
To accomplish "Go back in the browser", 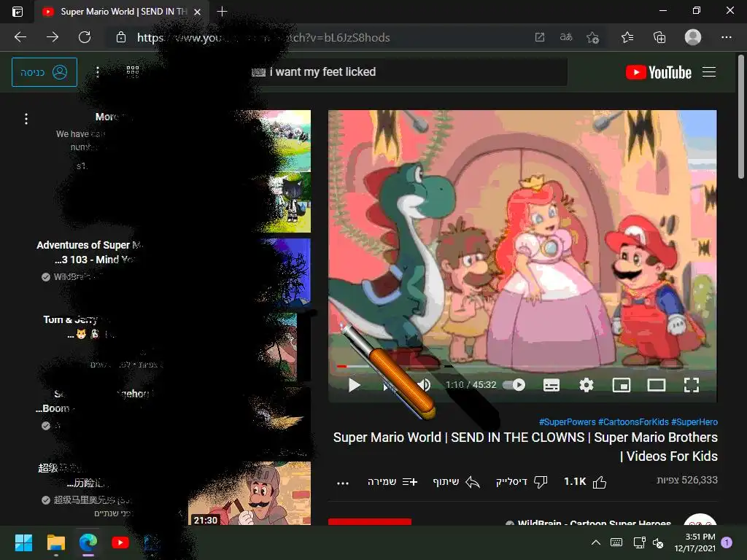I will coord(20,37).
